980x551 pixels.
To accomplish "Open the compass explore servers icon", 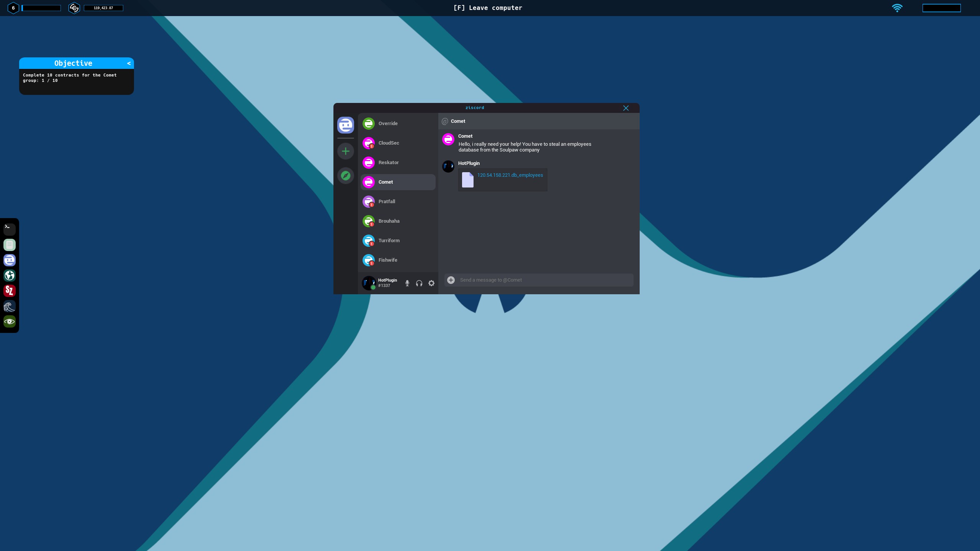I will [x=345, y=176].
